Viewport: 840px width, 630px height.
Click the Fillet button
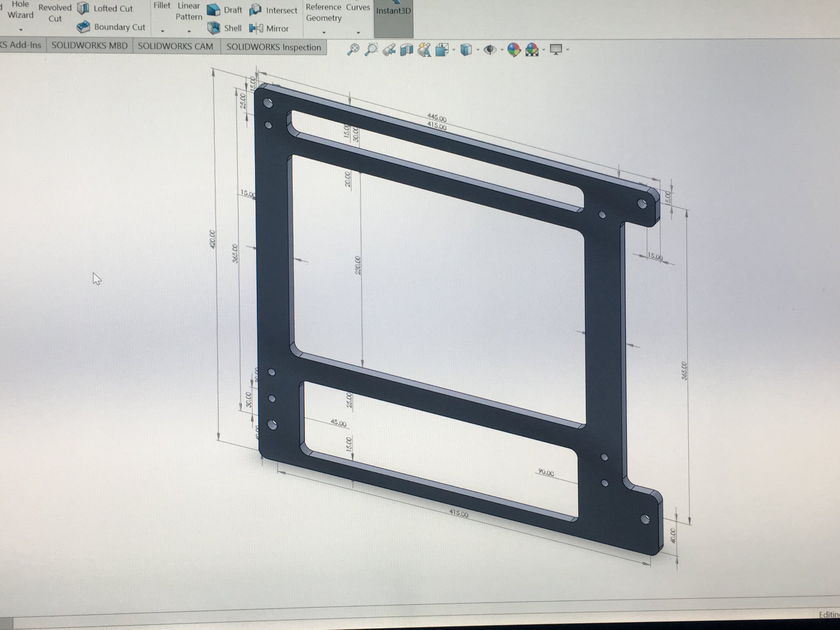pos(162,5)
